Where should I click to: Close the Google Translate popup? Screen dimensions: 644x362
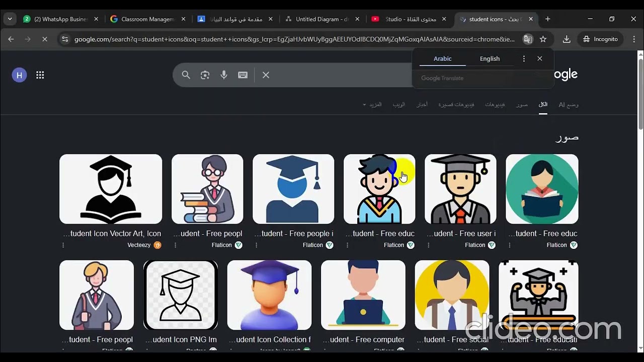click(540, 59)
